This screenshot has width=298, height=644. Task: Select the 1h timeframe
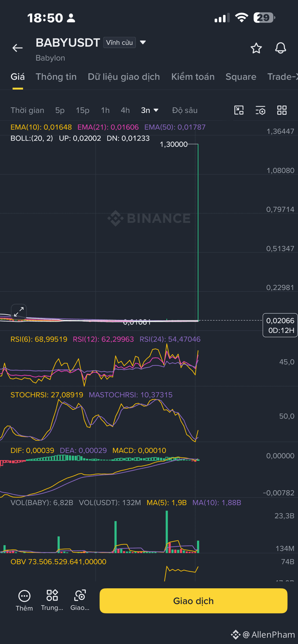coord(105,110)
